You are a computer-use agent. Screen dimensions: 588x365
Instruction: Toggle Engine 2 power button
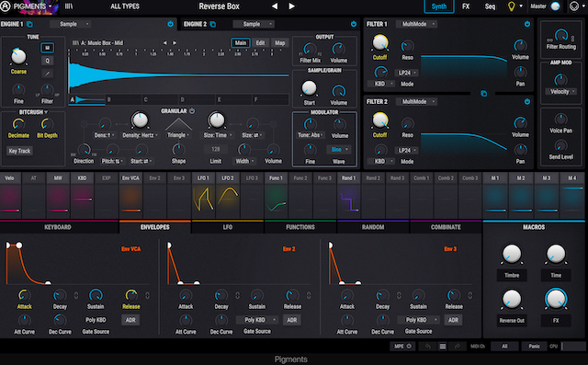pyautogui.click(x=353, y=24)
